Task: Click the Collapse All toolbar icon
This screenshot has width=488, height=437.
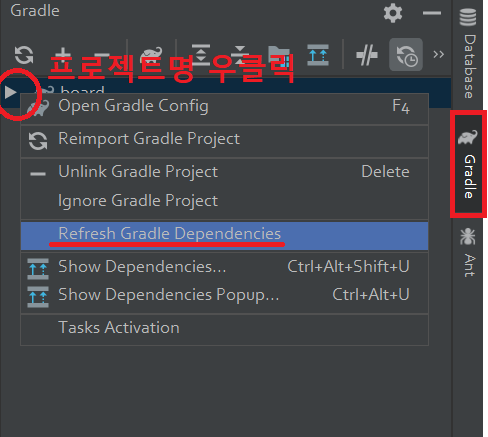Action: (240, 55)
